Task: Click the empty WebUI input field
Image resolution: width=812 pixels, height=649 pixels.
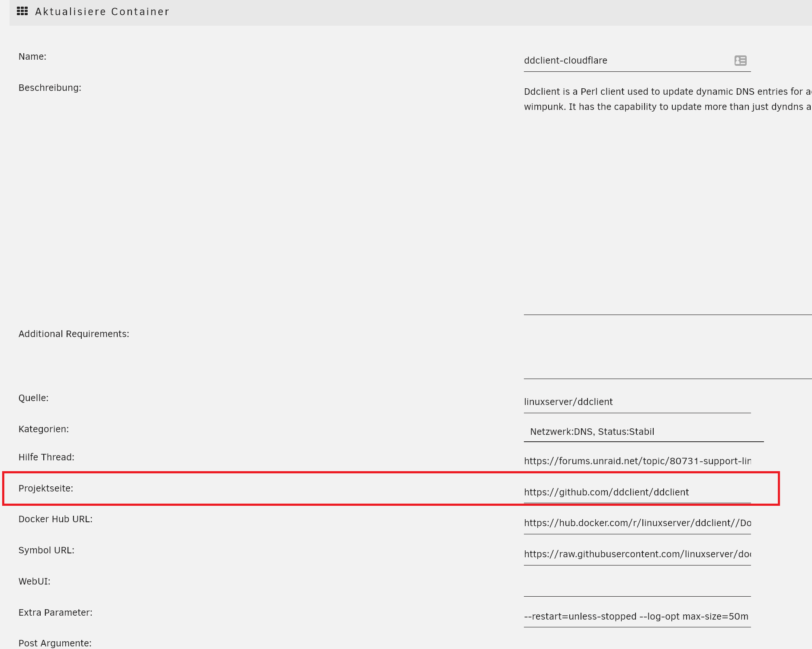Action: [637, 585]
